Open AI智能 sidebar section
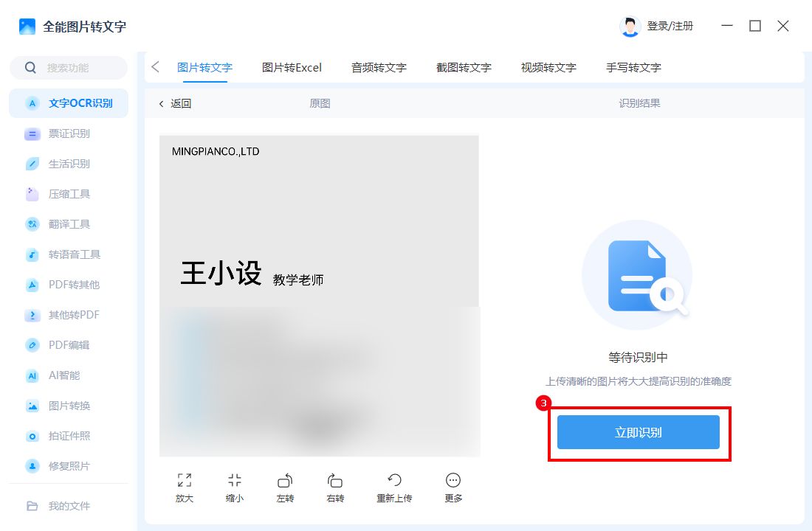The image size is (812, 531). (69, 375)
